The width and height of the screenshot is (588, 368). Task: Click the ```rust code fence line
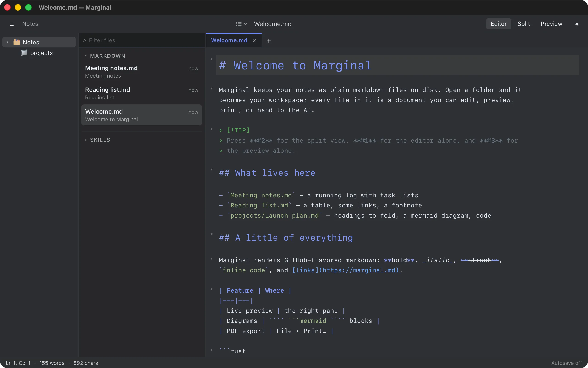coord(232,351)
